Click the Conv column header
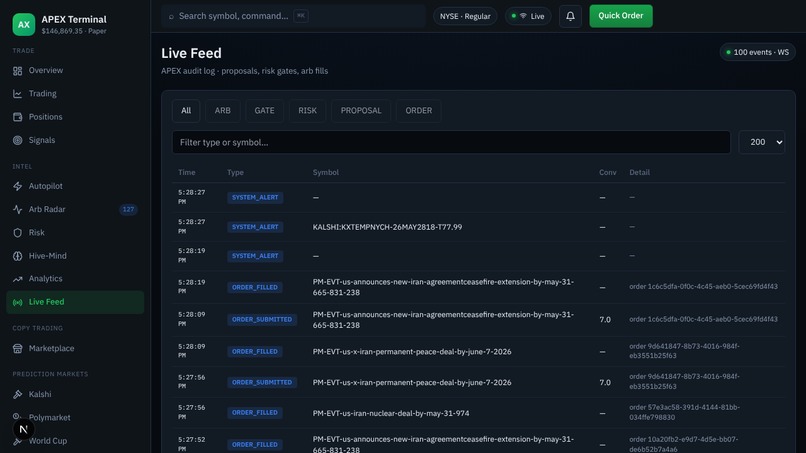This screenshot has width=806, height=453. (608, 172)
